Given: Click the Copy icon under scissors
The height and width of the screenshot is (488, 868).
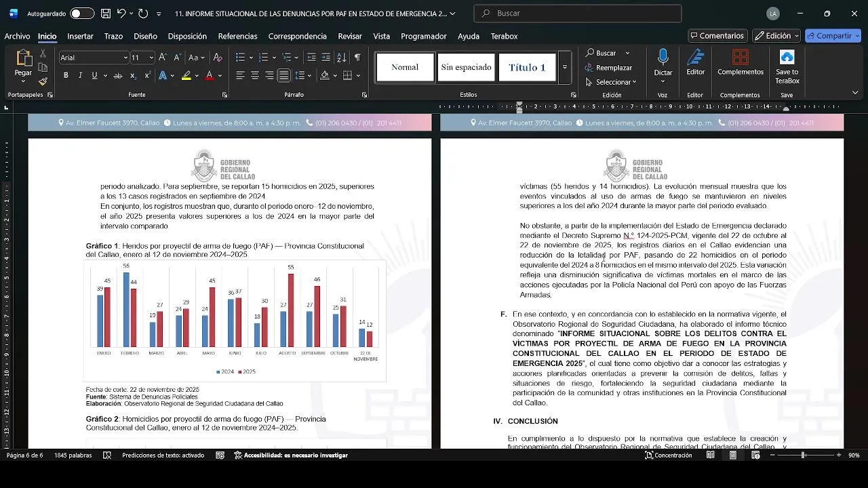Looking at the screenshot, I should pos(43,67).
